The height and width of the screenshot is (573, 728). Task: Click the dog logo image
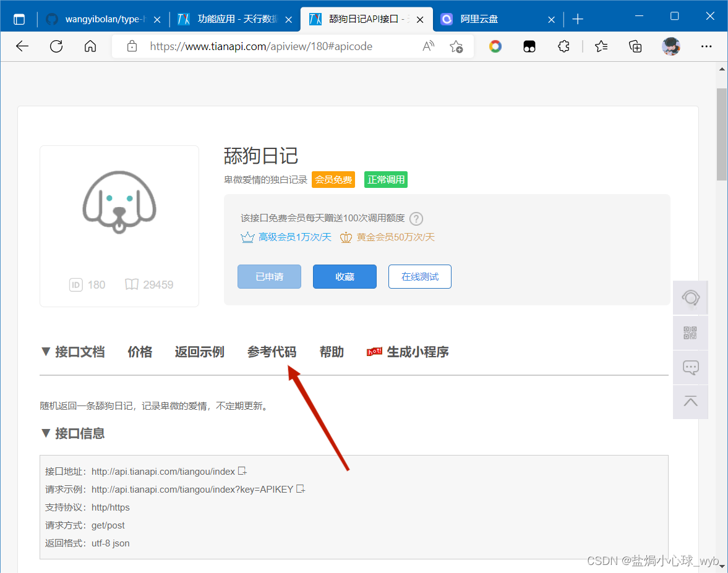click(119, 202)
